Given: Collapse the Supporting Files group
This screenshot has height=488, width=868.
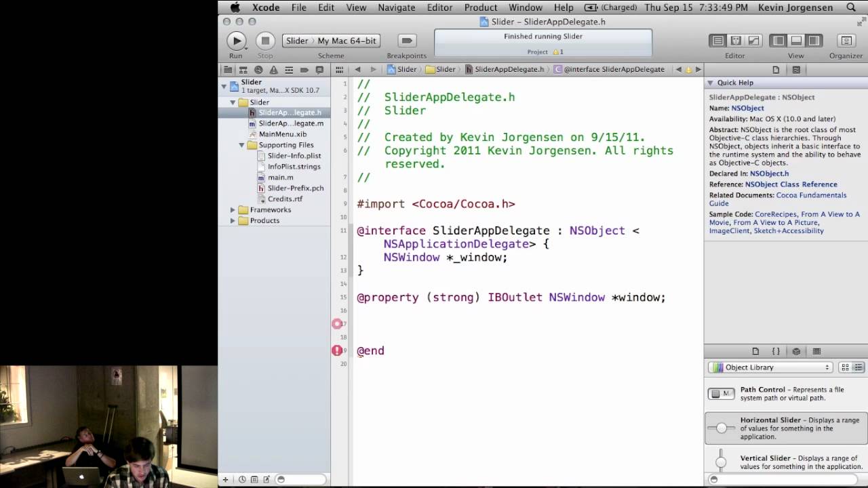Looking at the screenshot, I should click(241, 145).
